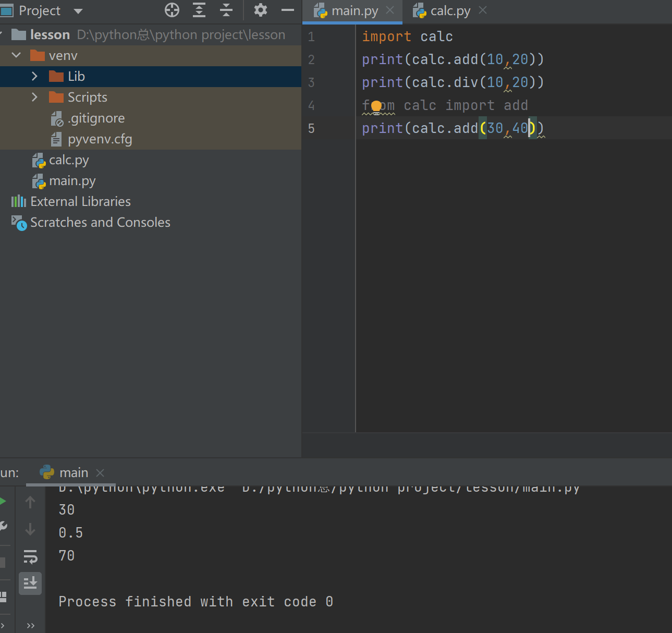Click 'Process finished with exit code 0'
This screenshot has width=672, height=633.
point(196,602)
